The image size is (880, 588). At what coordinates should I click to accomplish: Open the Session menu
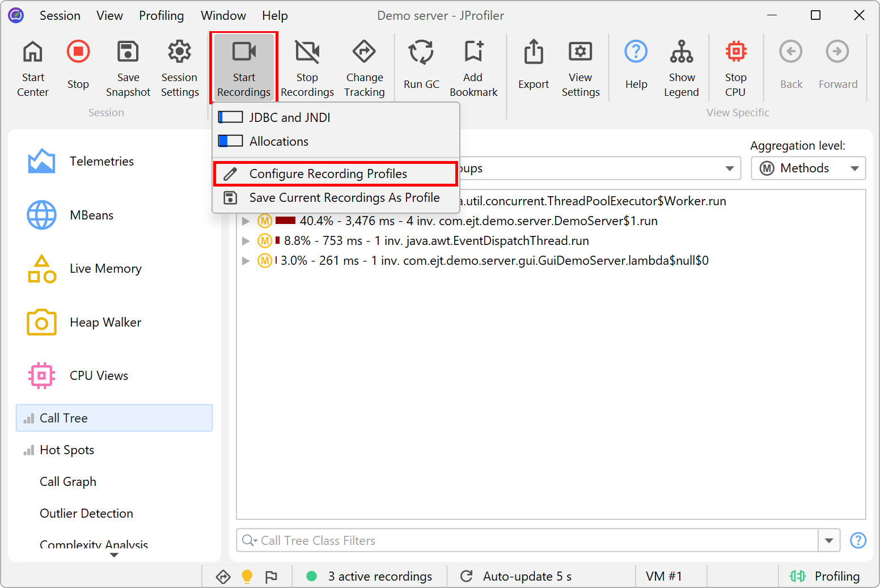(60, 16)
